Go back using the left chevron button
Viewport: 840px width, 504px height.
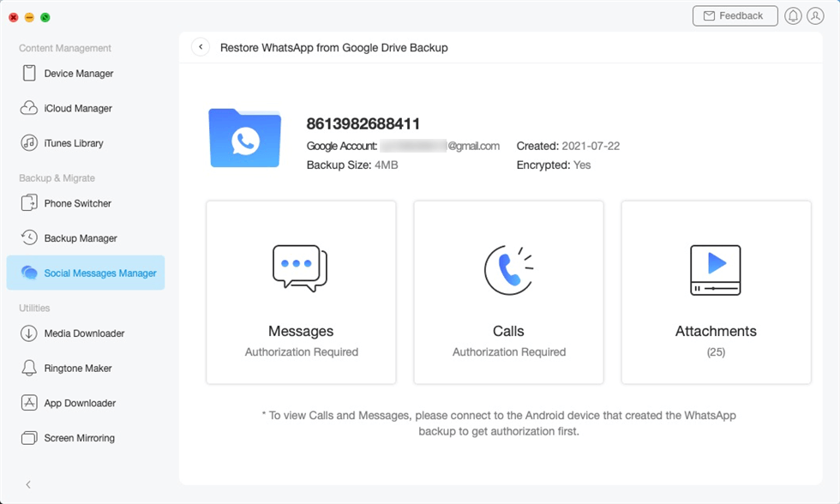[201, 47]
